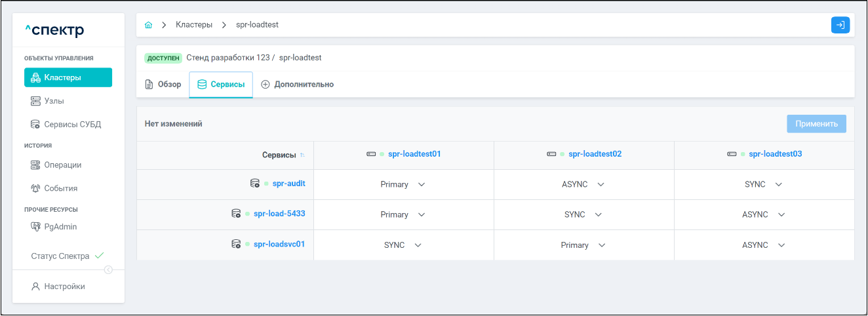
Task: Open the Дополнительно tab
Action: [298, 85]
